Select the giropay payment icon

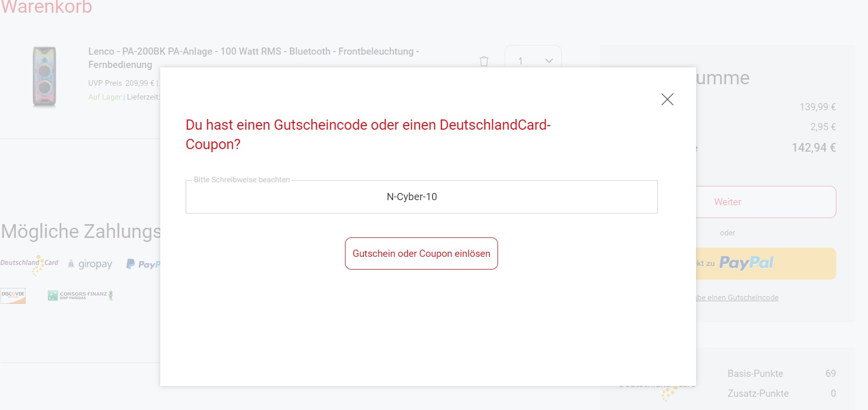click(90, 264)
